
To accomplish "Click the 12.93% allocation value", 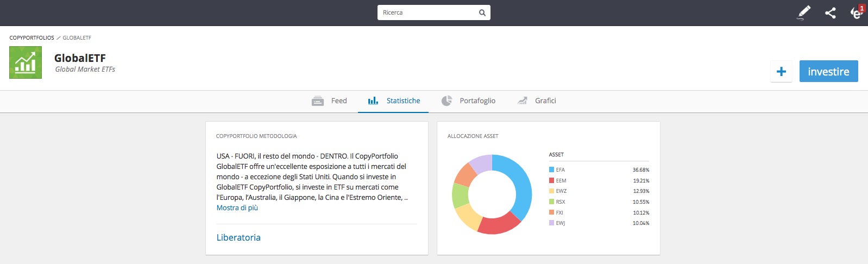I will [x=641, y=191].
